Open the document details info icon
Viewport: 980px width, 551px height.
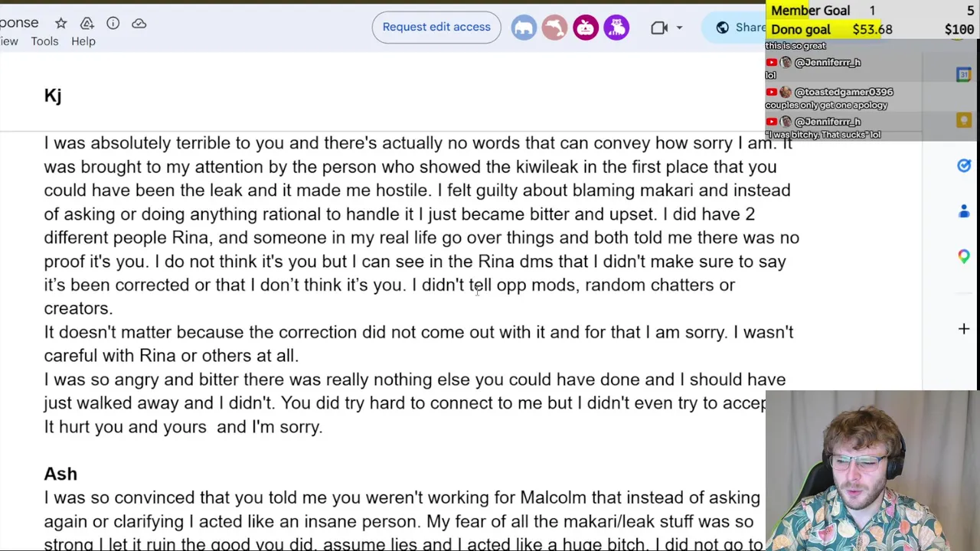click(113, 24)
